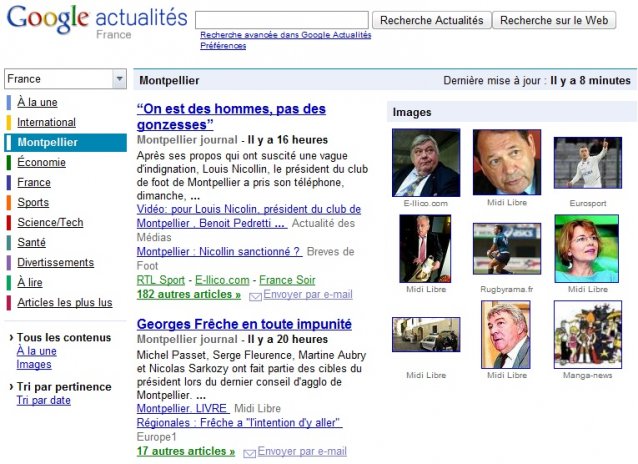Open Montpellier : Nicollin sanctionné ? link
The width and height of the screenshot is (638, 464).
point(219,252)
